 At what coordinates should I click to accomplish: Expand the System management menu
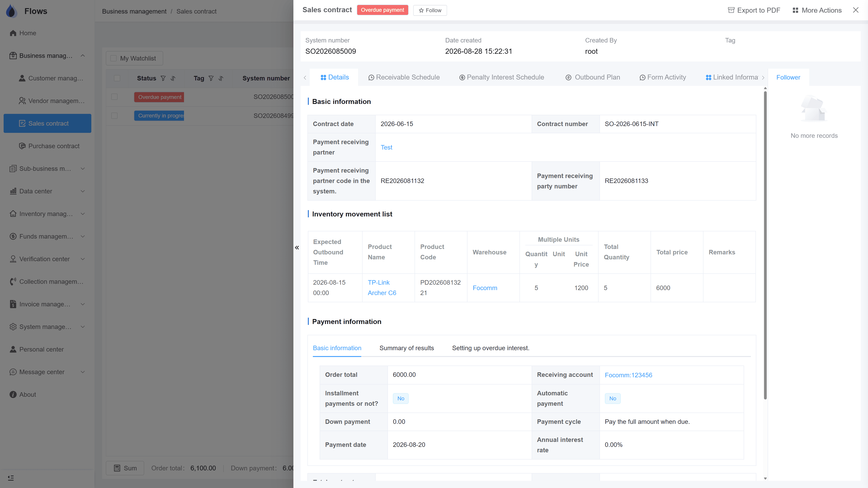[83, 327]
